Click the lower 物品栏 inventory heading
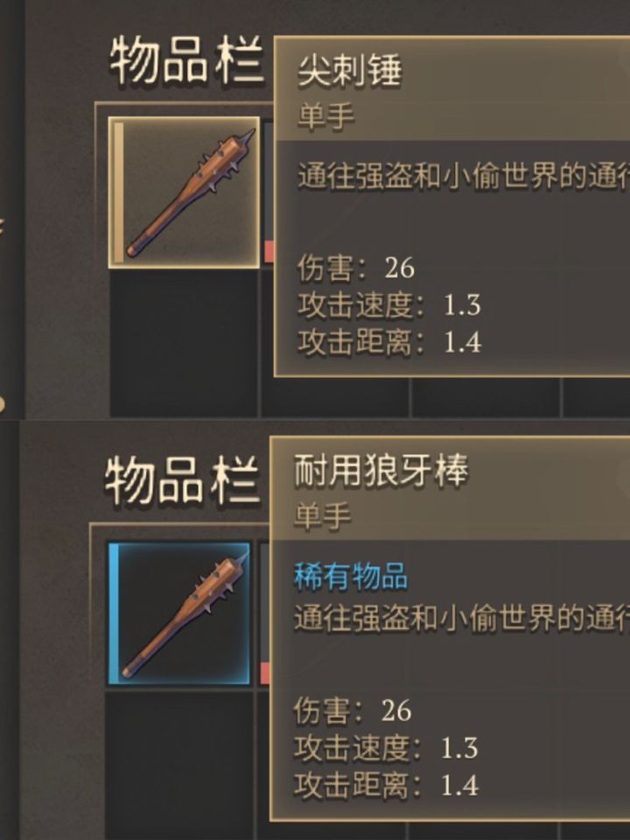Screen dimensions: 630x840 [182, 481]
